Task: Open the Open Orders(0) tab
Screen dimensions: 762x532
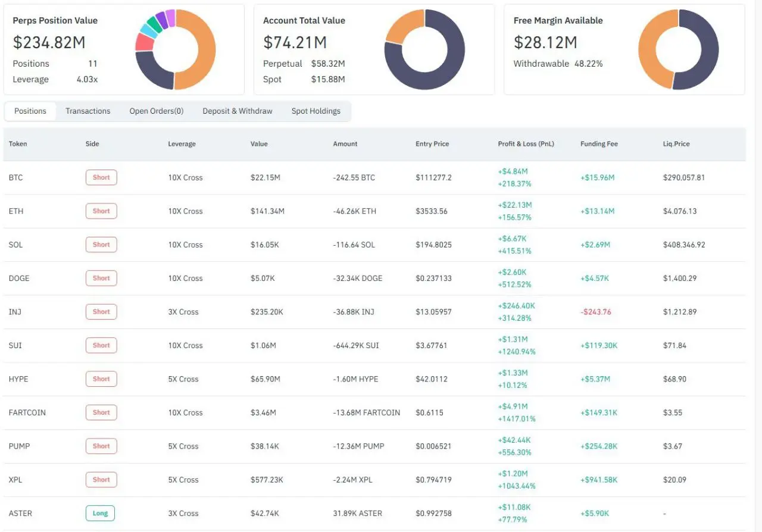Action: coord(157,111)
